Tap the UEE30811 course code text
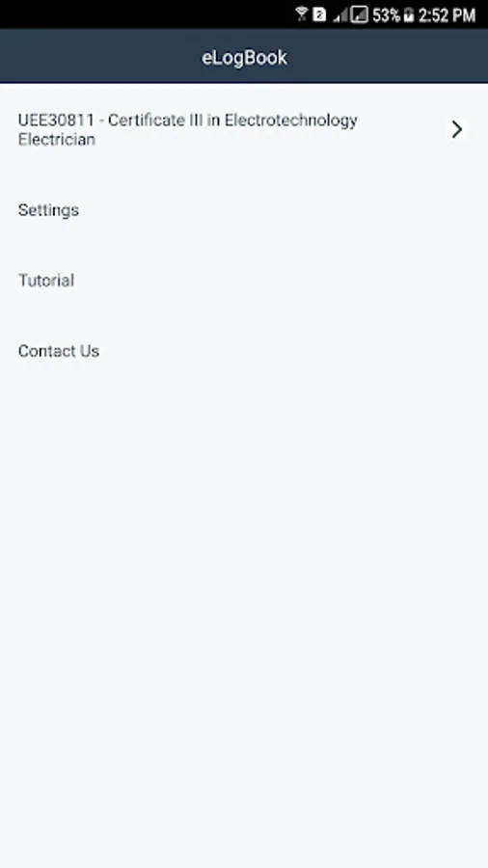Screen dimensions: 488x868 [56, 121]
